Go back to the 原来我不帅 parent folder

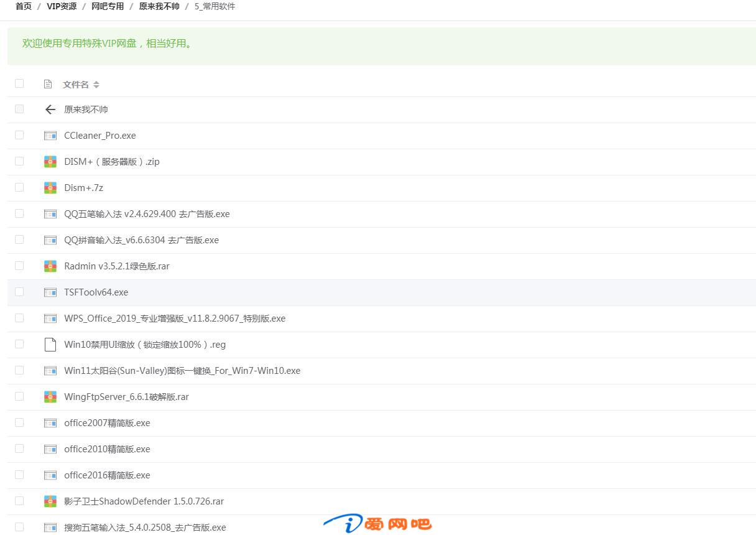(x=86, y=109)
